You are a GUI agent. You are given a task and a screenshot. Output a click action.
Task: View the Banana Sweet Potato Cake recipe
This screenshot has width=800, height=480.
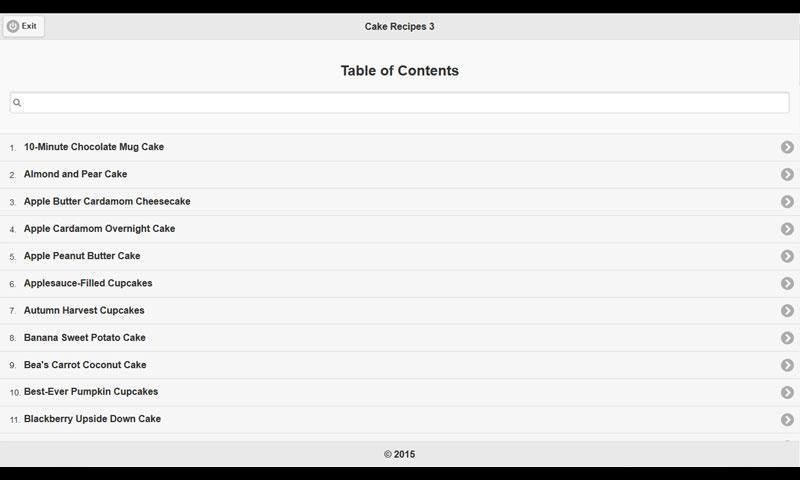point(85,338)
